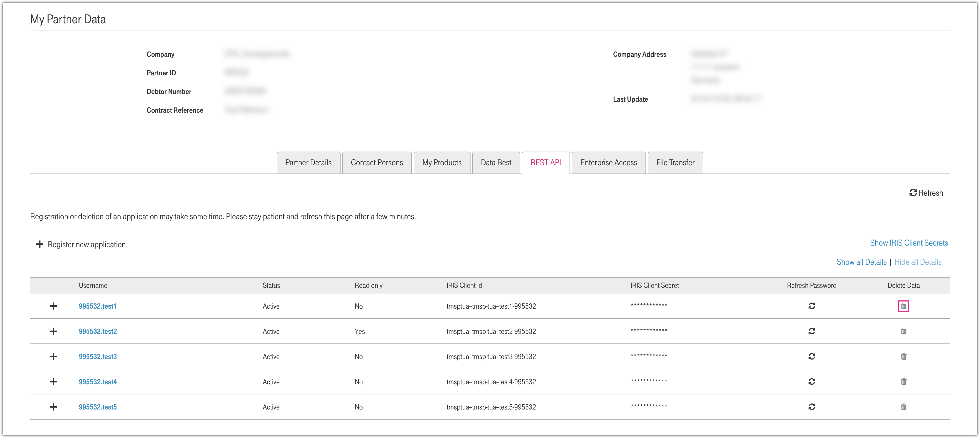The width and height of the screenshot is (980, 438).
Task: Refresh password for 995532.test5
Action: pyautogui.click(x=811, y=407)
